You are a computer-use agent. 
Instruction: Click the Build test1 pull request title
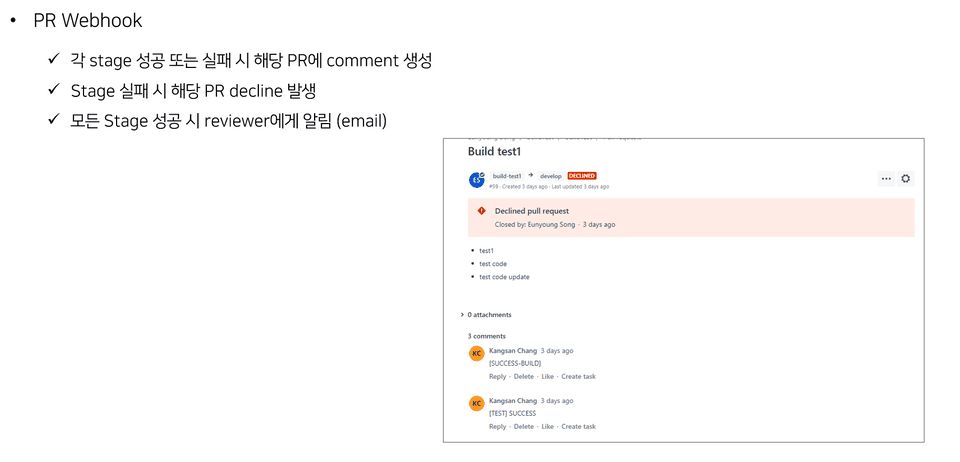495,152
